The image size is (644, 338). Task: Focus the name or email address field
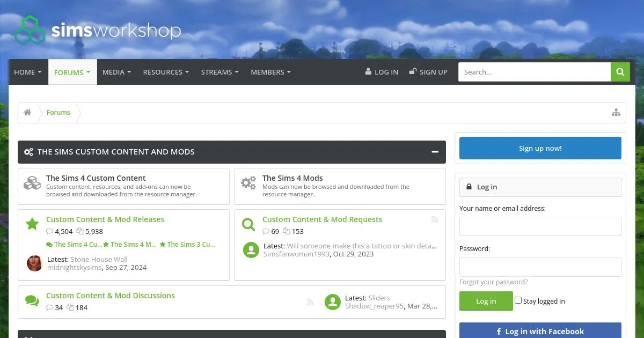pos(540,226)
